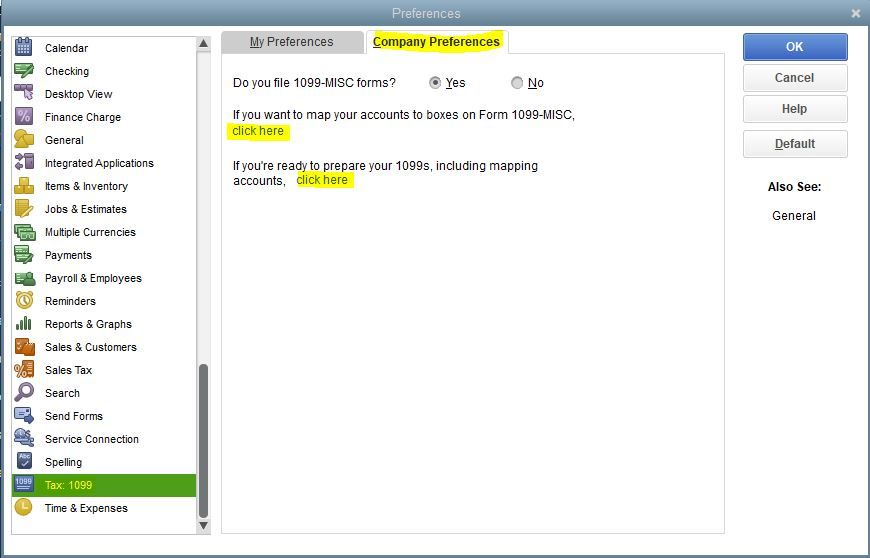Image resolution: width=870 pixels, height=558 pixels.
Task: Click the preferences list scrollbar thumb
Action: tap(204, 441)
